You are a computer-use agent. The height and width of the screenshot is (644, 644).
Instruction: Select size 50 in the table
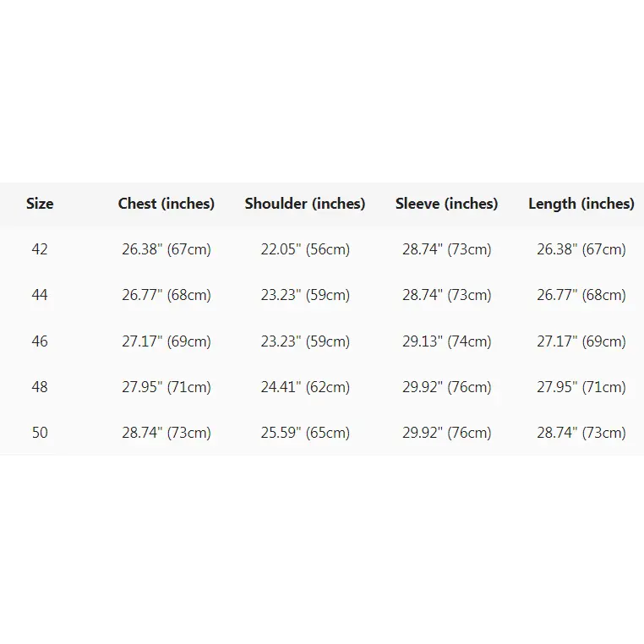(x=40, y=433)
